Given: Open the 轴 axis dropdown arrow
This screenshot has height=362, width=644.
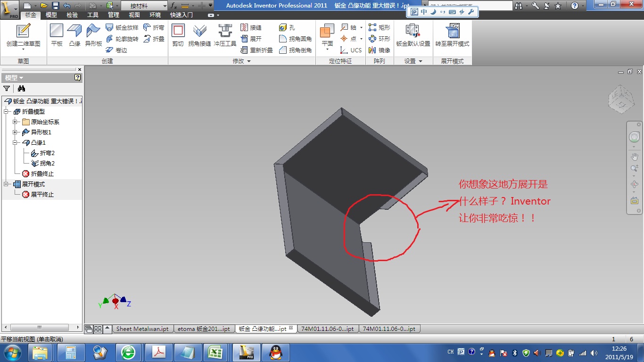Looking at the screenshot, I should click(x=361, y=28).
